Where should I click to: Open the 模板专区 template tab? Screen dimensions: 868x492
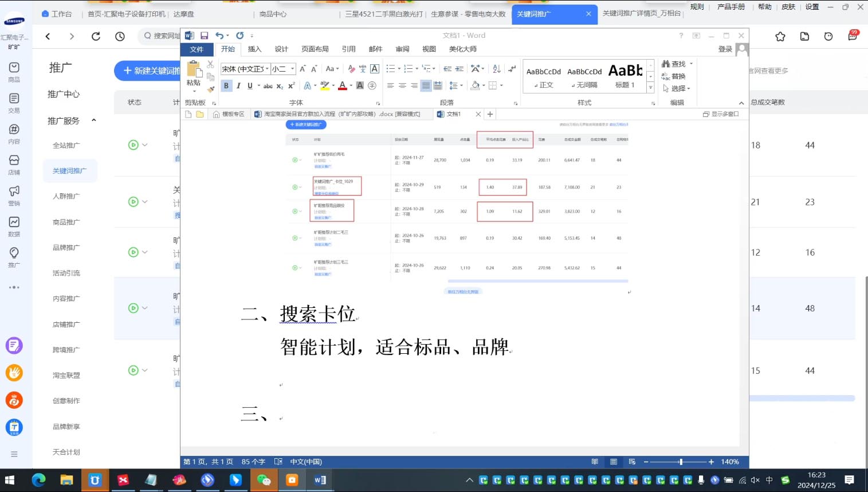pyautogui.click(x=229, y=114)
